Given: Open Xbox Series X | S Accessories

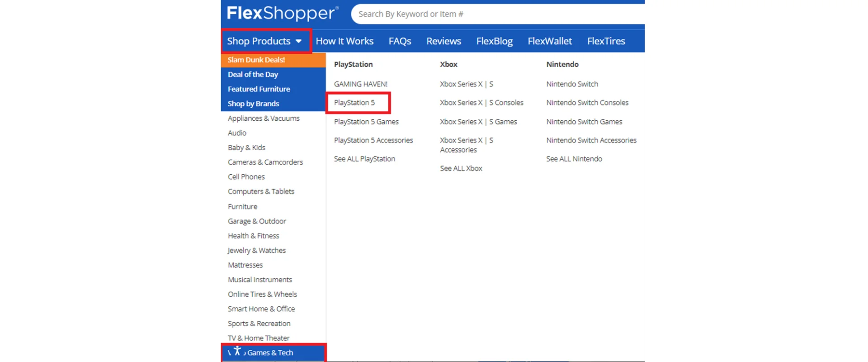Looking at the screenshot, I should tap(467, 145).
